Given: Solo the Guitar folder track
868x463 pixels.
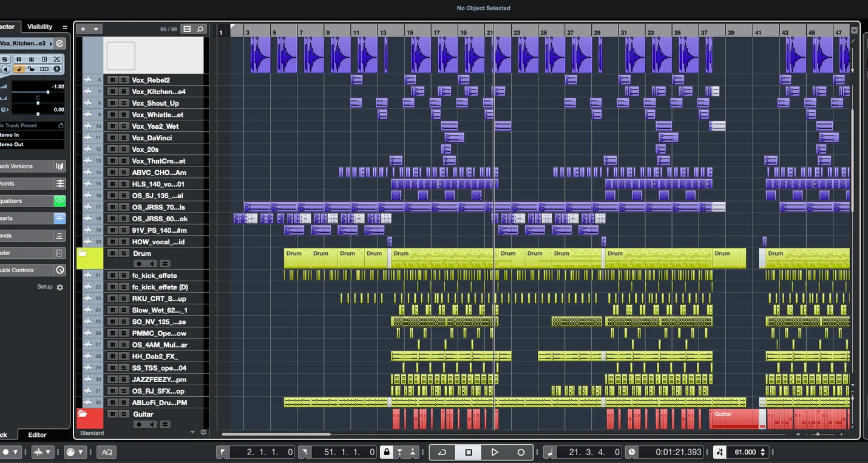Looking at the screenshot, I should (123, 414).
